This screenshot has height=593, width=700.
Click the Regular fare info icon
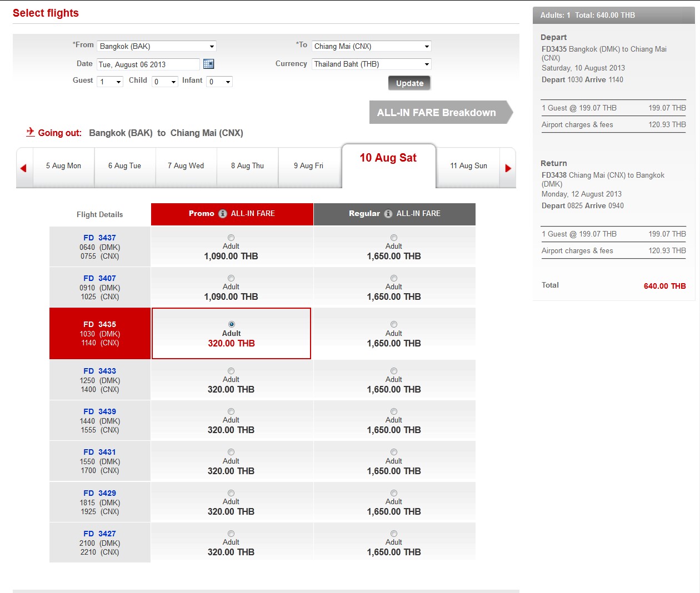tap(388, 214)
